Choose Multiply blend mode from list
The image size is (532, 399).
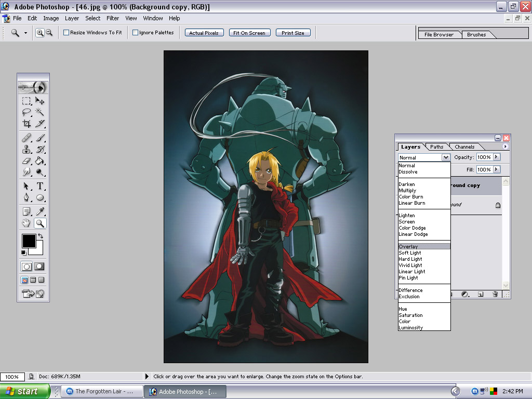(424, 191)
